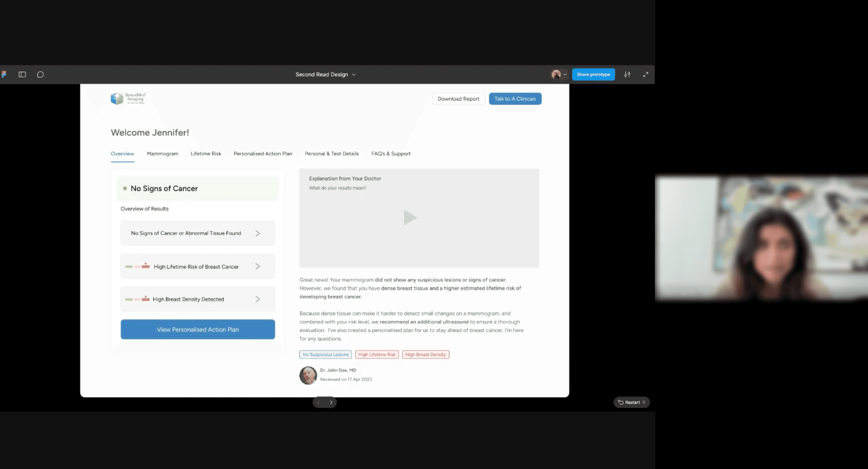Click the High Breast Density tag
This screenshot has height=469, width=868.
425,354
